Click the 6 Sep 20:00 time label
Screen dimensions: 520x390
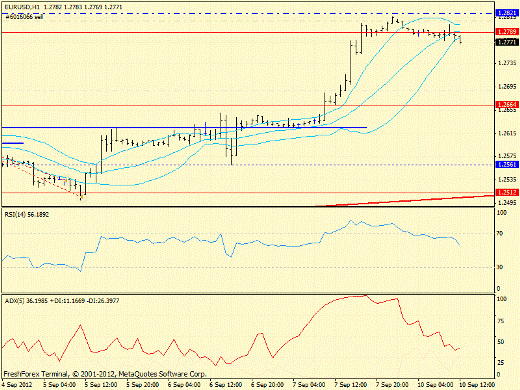tap(268, 385)
